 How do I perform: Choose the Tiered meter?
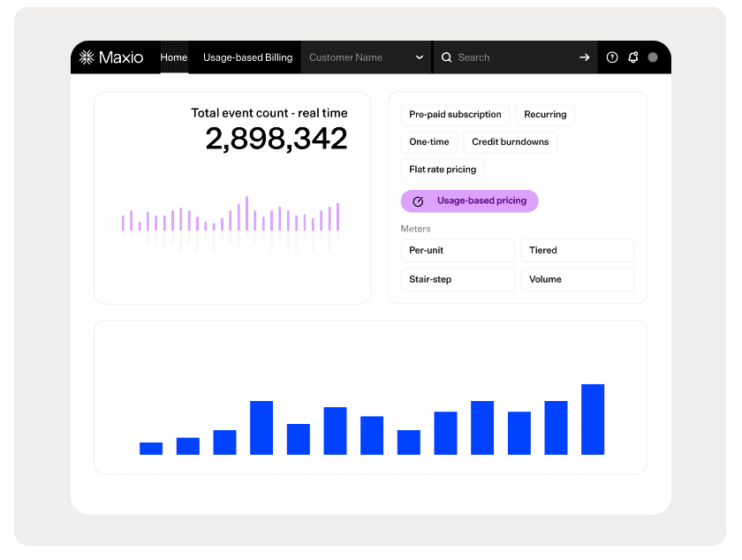click(x=578, y=251)
